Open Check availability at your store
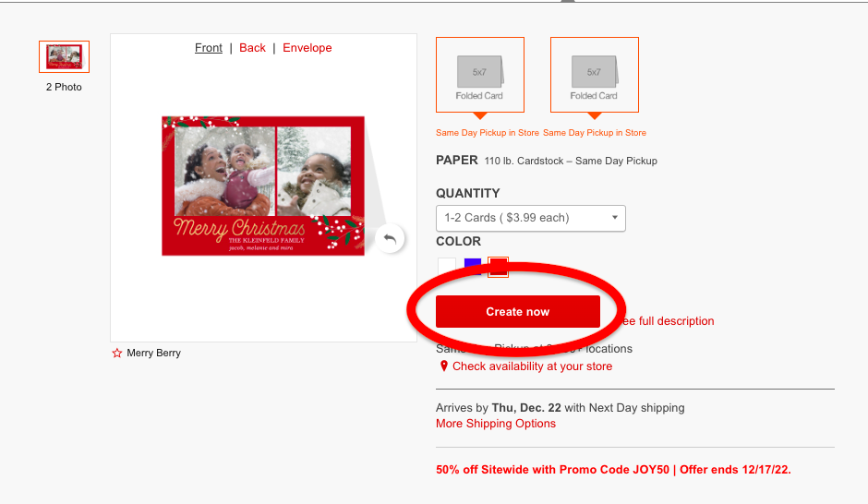Screen dimensions: 868x504 [x=532, y=366]
